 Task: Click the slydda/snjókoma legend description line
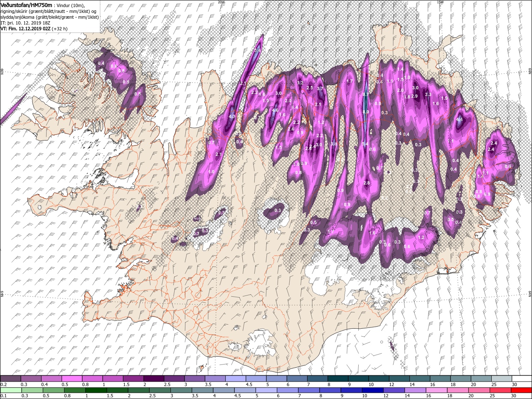click(x=49, y=17)
